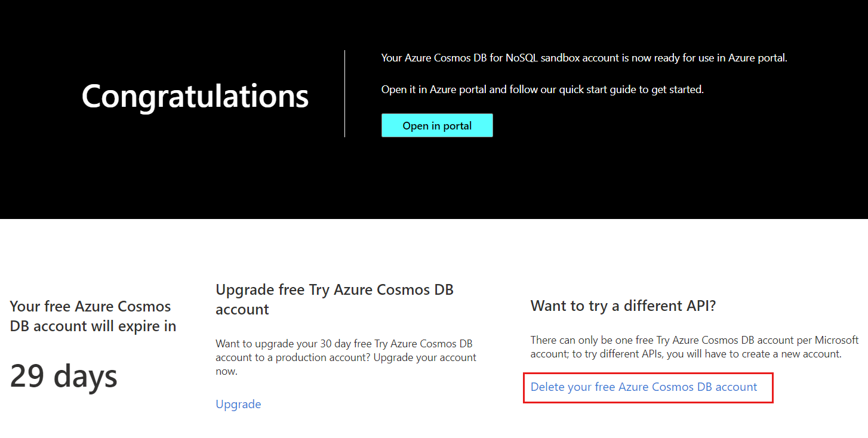Click the 30 day free upgrade paragraph
This screenshot has height=438, width=868.
(346, 357)
